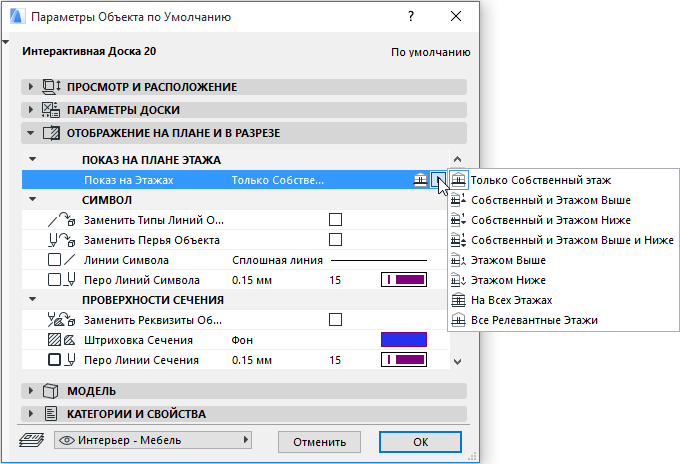
Task: Click the Model panel cube icon
Action: tap(51, 391)
